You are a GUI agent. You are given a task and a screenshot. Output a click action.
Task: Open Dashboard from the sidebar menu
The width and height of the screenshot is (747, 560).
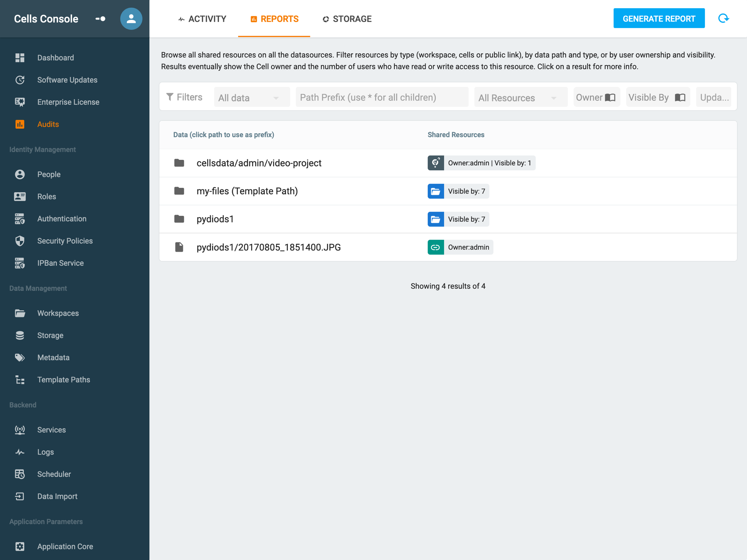[75, 58]
